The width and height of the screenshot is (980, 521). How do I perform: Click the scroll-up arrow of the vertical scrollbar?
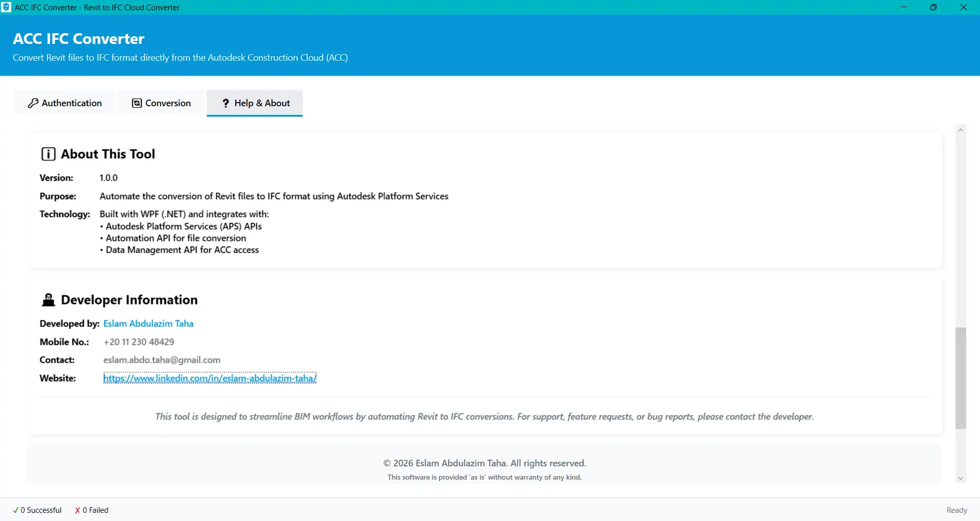[961, 129]
